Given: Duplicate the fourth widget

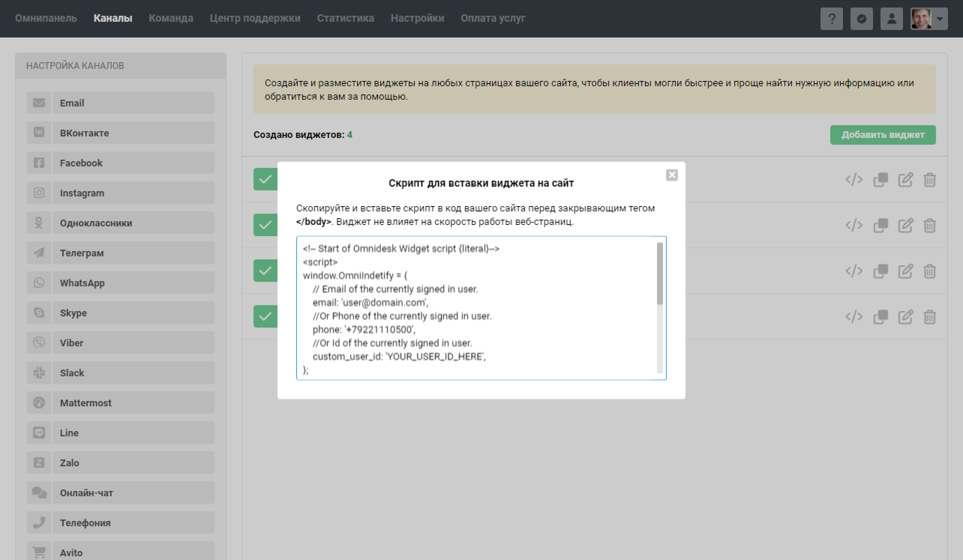Looking at the screenshot, I should click(x=880, y=316).
